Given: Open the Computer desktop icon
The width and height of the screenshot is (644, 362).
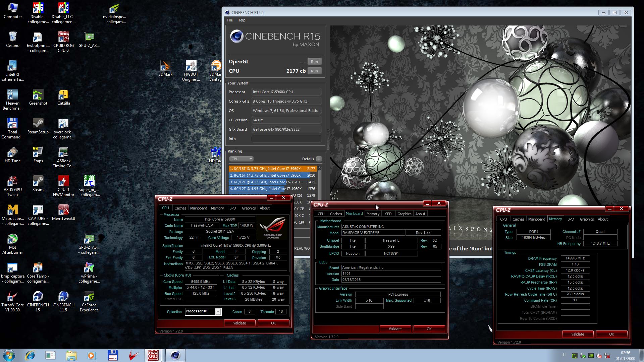Looking at the screenshot, I should [x=12, y=11].
